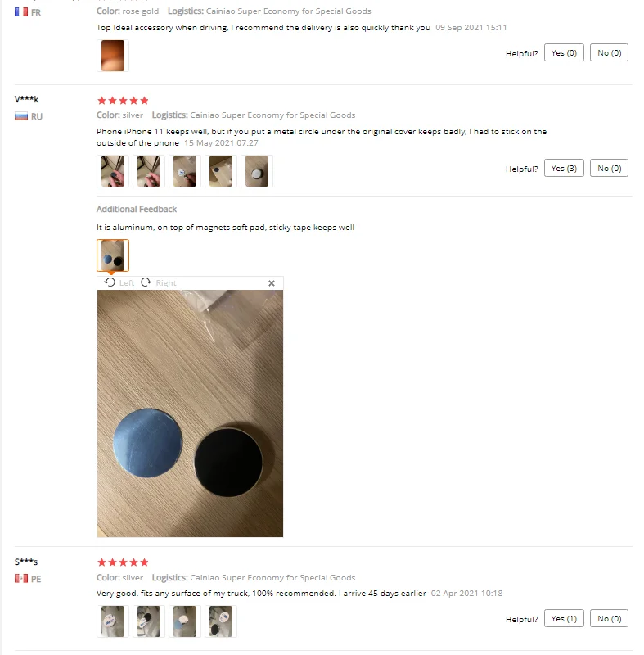The image size is (644, 655).
Task: Open fifth photo in V***k's review
Action: 257,171
